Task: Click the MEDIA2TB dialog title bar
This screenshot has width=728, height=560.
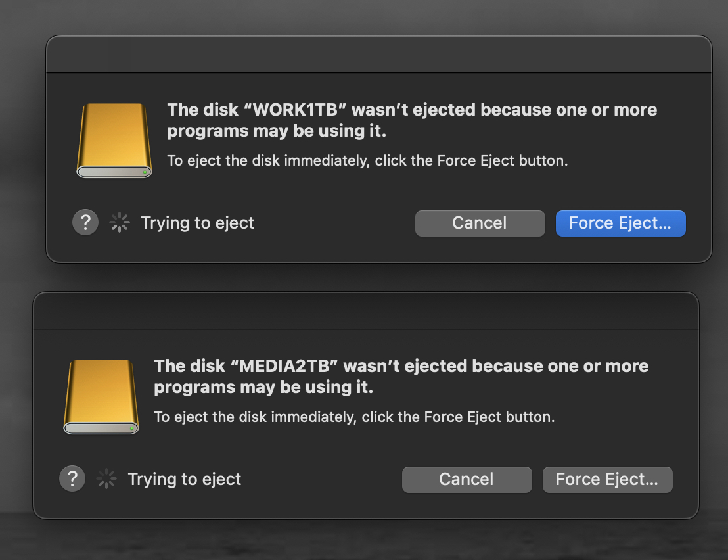Action: tap(366, 311)
